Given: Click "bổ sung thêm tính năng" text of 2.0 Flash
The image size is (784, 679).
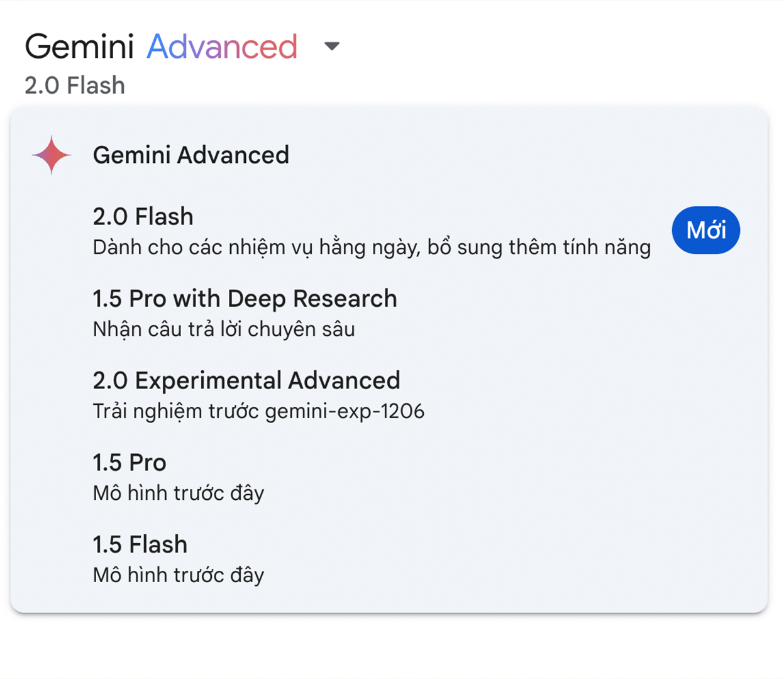Looking at the screenshot, I should pyautogui.click(x=539, y=248).
